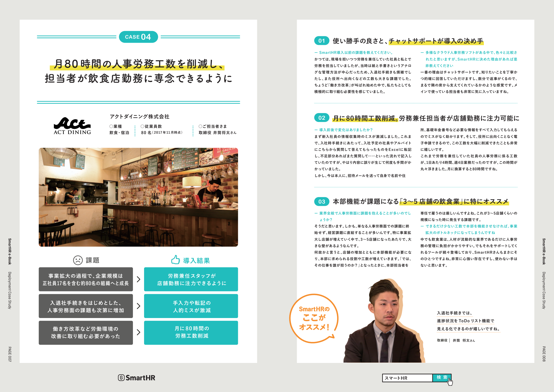Click the thumbs-up icon beside 導入結果
Screen dimensions: 554x392
(175, 260)
